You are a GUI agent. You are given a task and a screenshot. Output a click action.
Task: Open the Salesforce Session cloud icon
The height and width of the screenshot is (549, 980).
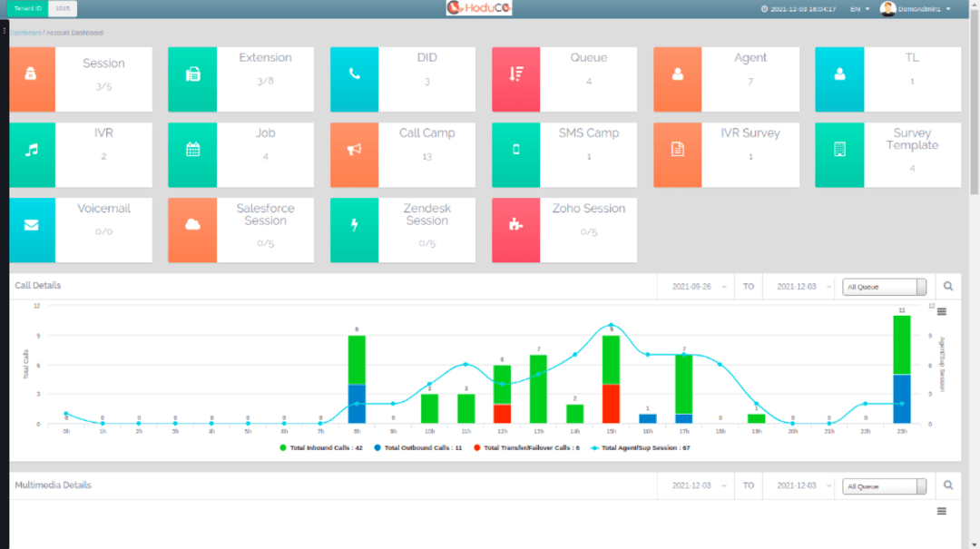coord(192,225)
